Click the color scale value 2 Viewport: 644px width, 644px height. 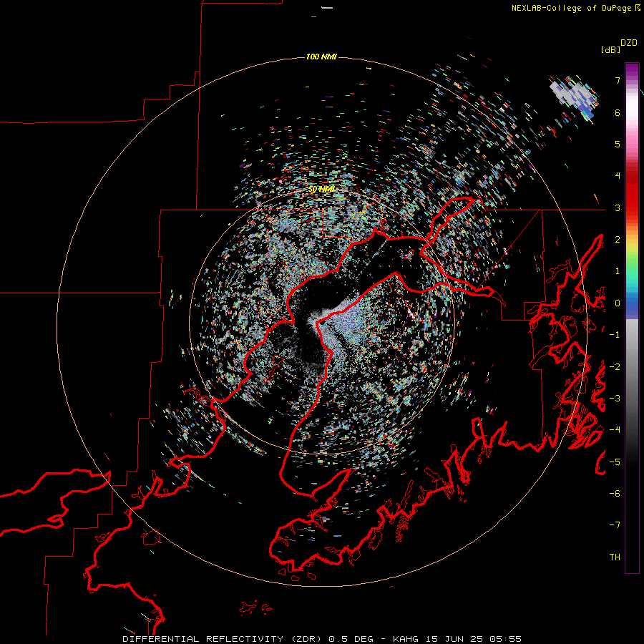coord(618,240)
